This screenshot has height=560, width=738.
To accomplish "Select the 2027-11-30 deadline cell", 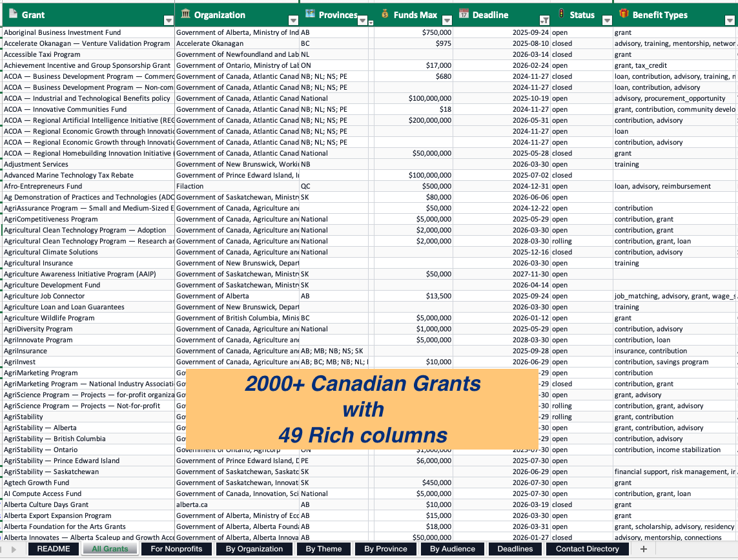I will [x=502, y=274].
